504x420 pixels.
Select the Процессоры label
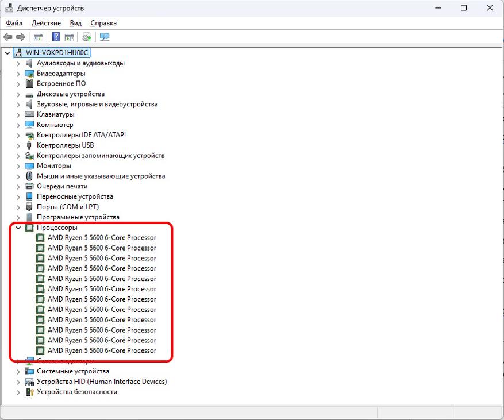[x=57, y=228]
